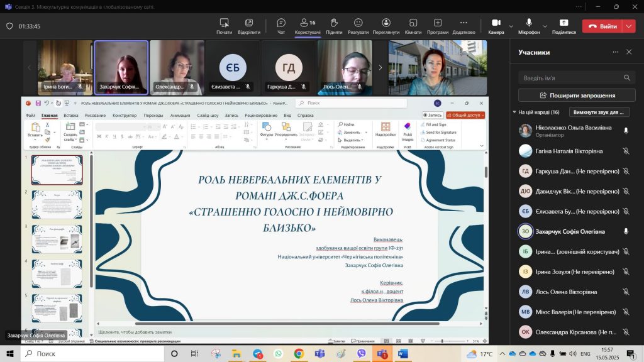Expand the dropdown arrow beside Вийти button
Viewport: 644px width, 362px height.
[630, 26]
